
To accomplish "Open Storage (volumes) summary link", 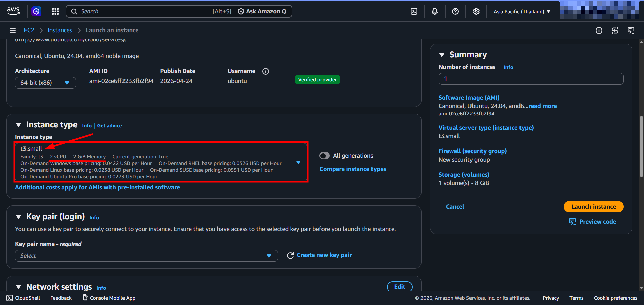I will pos(464,175).
